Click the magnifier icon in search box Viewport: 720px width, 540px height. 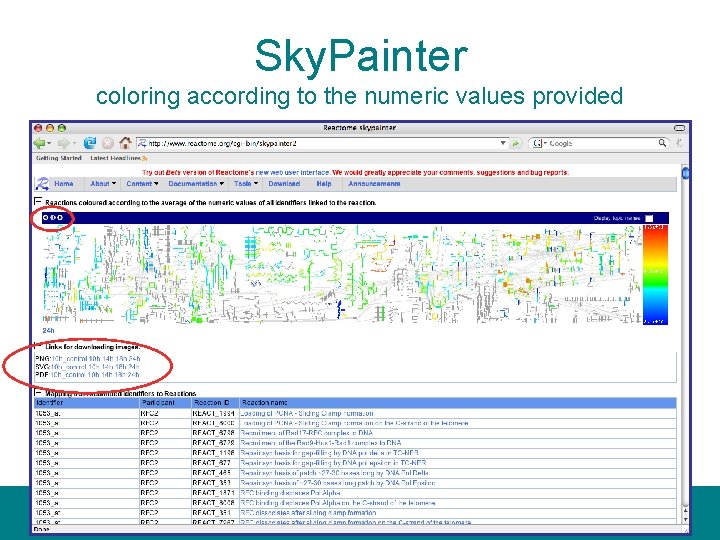coord(662,143)
